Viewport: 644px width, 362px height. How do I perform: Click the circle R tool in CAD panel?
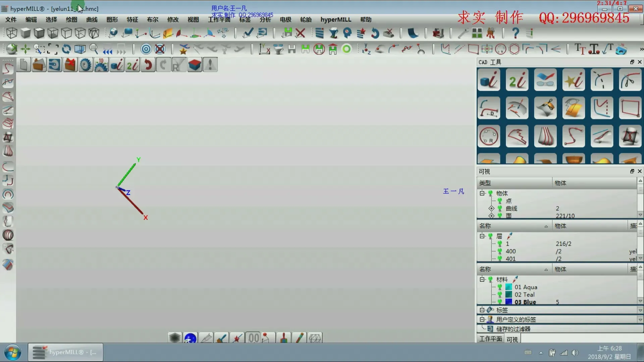point(489,136)
